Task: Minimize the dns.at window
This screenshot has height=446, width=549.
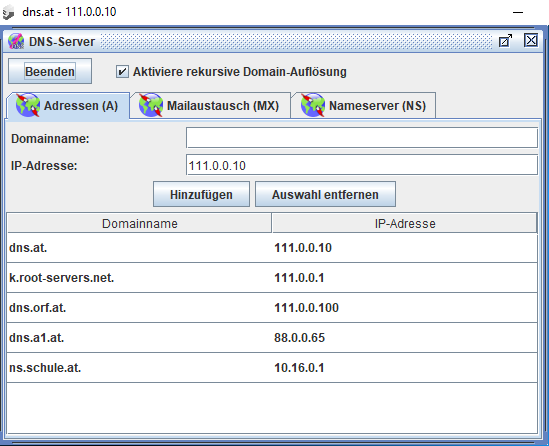Action: coord(517,12)
